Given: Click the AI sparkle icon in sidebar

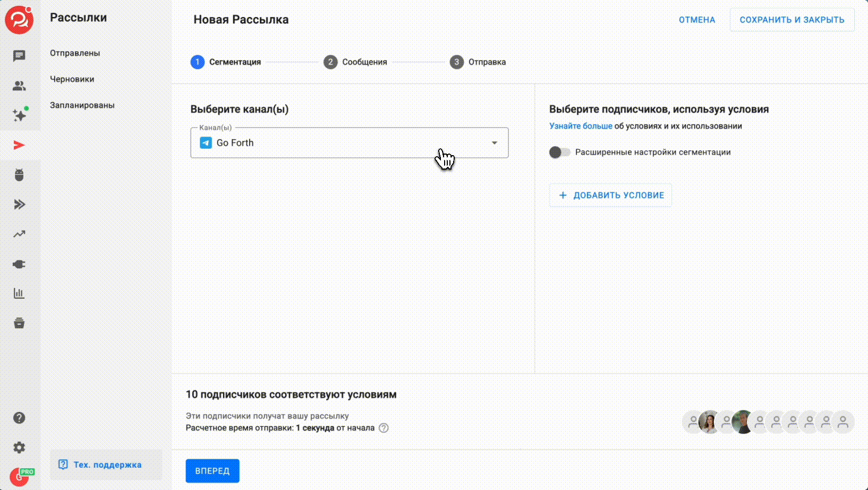Looking at the screenshot, I should tap(20, 115).
